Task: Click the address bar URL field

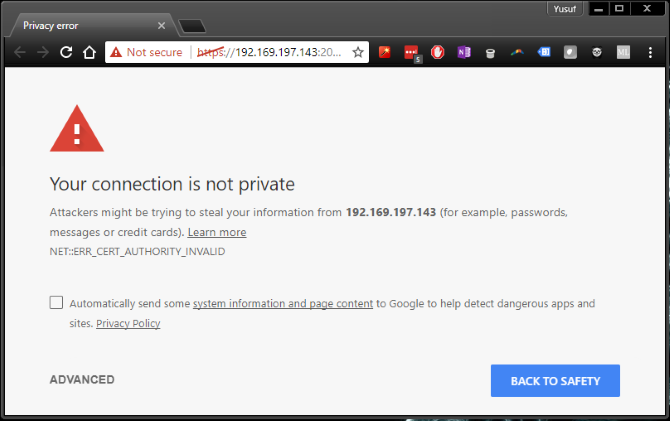Action: click(270, 52)
